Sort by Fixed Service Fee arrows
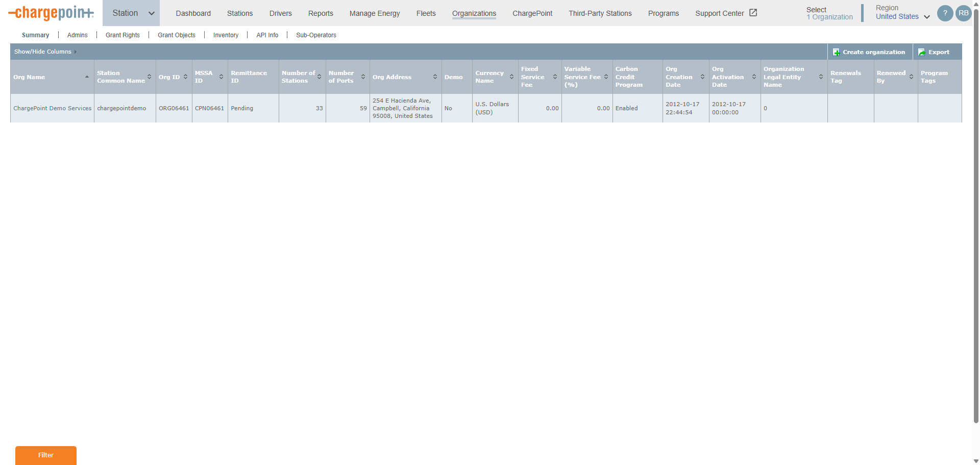The width and height of the screenshot is (980, 465). coord(555,77)
